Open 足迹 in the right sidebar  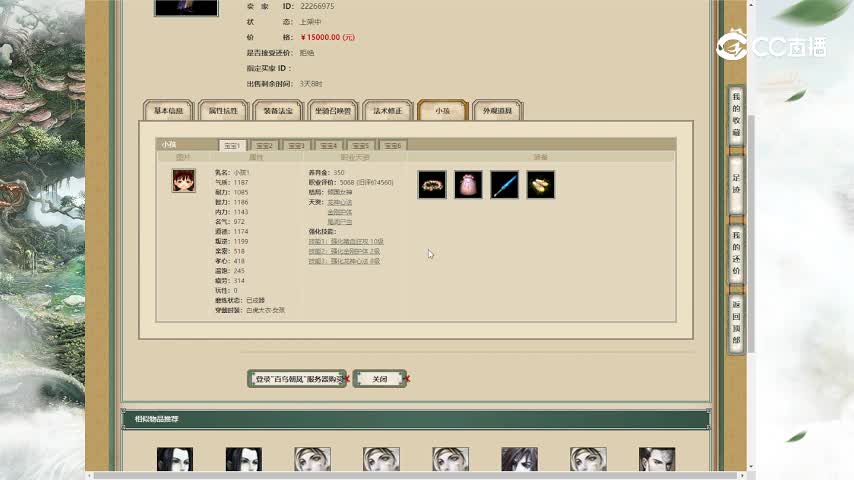(736, 184)
